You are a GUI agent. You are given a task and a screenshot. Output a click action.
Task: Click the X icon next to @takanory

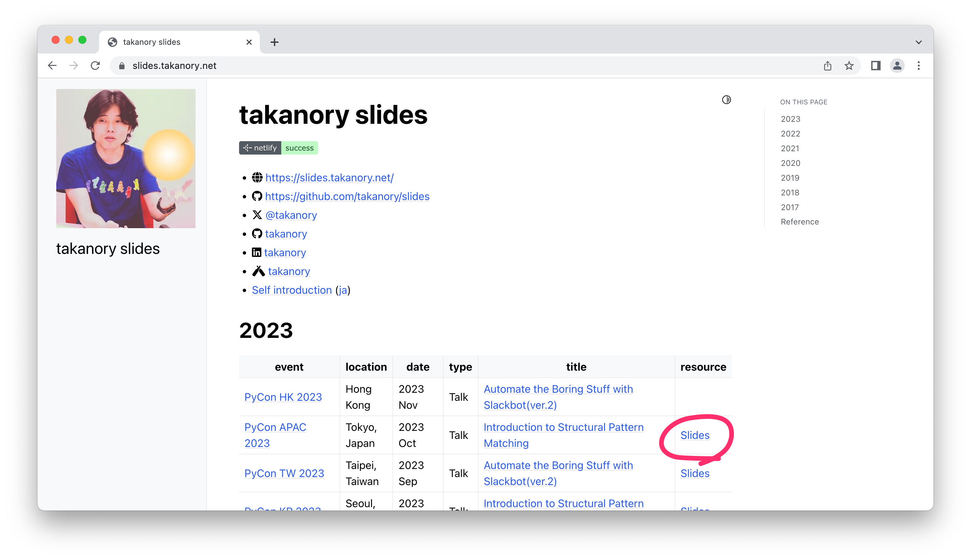pos(257,215)
